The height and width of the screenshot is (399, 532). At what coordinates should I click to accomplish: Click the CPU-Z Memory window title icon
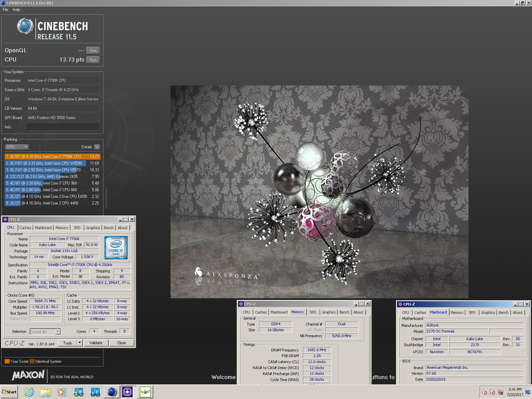(x=241, y=304)
